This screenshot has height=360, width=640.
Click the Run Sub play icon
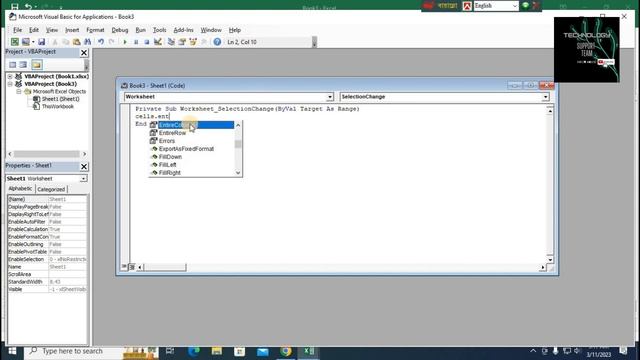click(125, 42)
